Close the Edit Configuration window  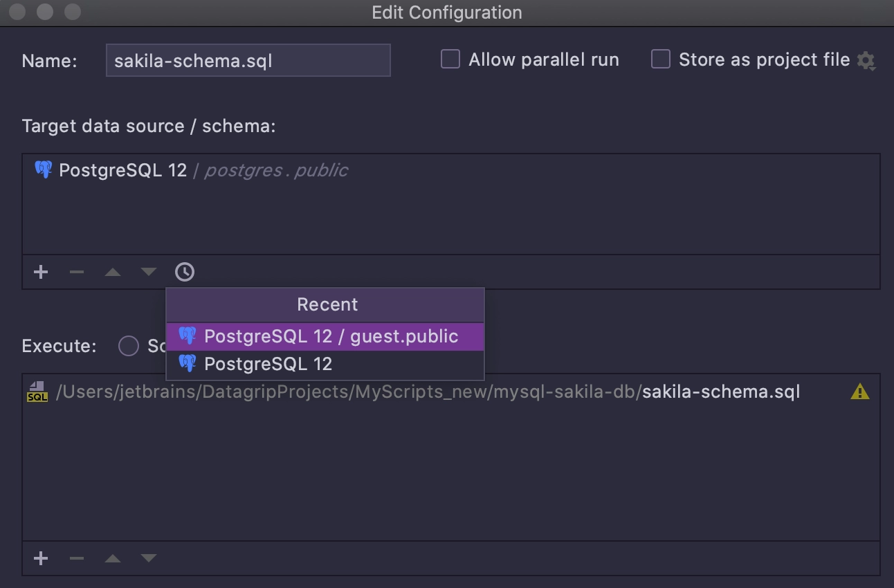tap(19, 12)
